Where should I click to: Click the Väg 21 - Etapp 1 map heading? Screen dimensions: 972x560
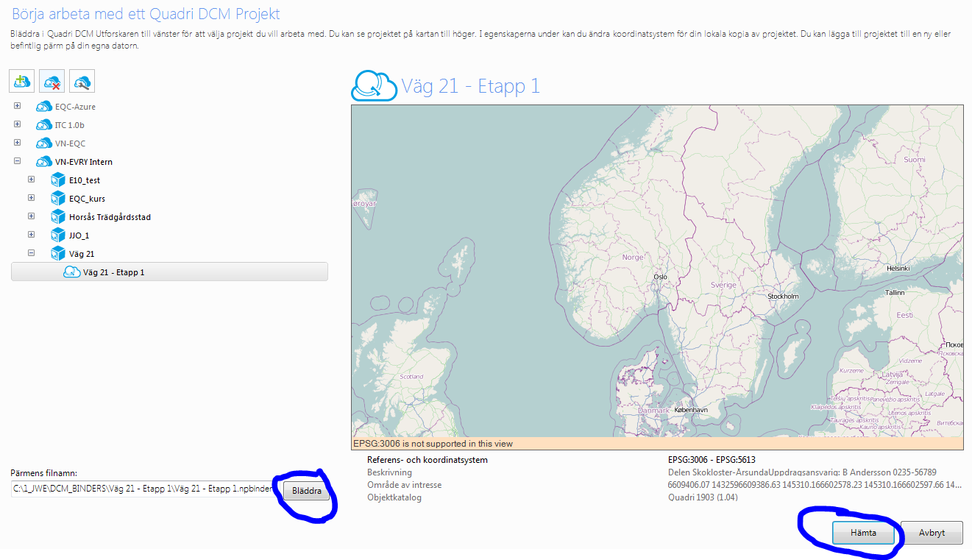(471, 86)
